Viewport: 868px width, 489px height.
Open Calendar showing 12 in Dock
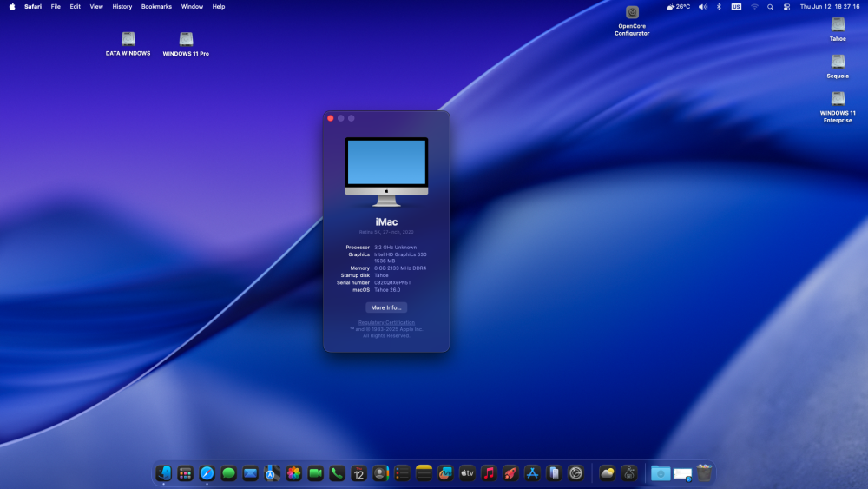pos(358,473)
